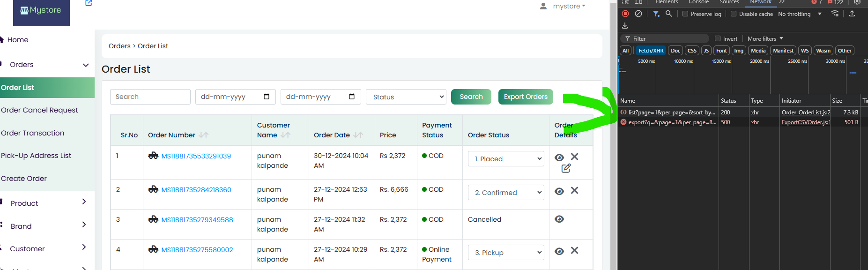Open the More filters dropdown
The height and width of the screenshot is (270, 868).
click(x=765, y=38)
